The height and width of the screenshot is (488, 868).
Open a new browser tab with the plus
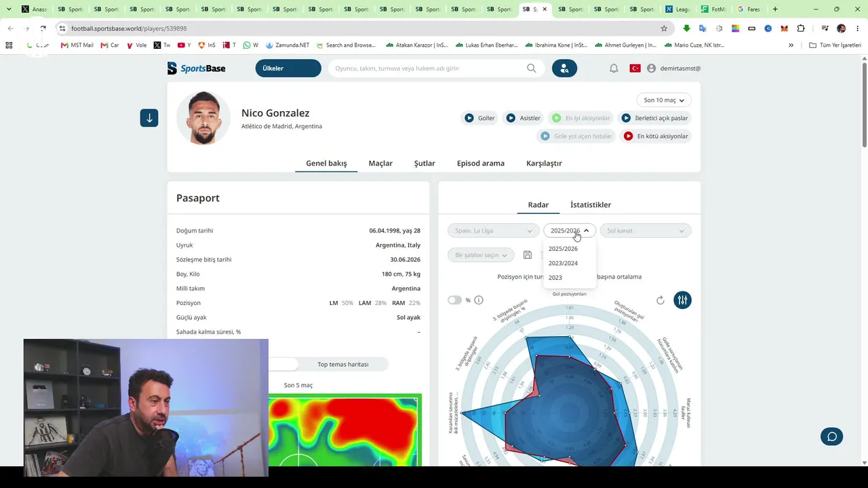[x=775, y=9]
